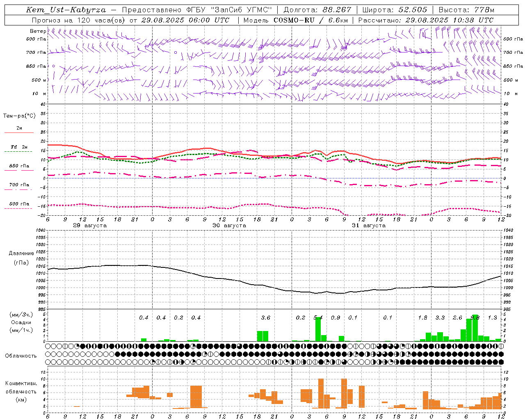Select the elevation value 778м
Image resolution: width=525 pixels, height=420 pixels.
click(x=484, y=10)
